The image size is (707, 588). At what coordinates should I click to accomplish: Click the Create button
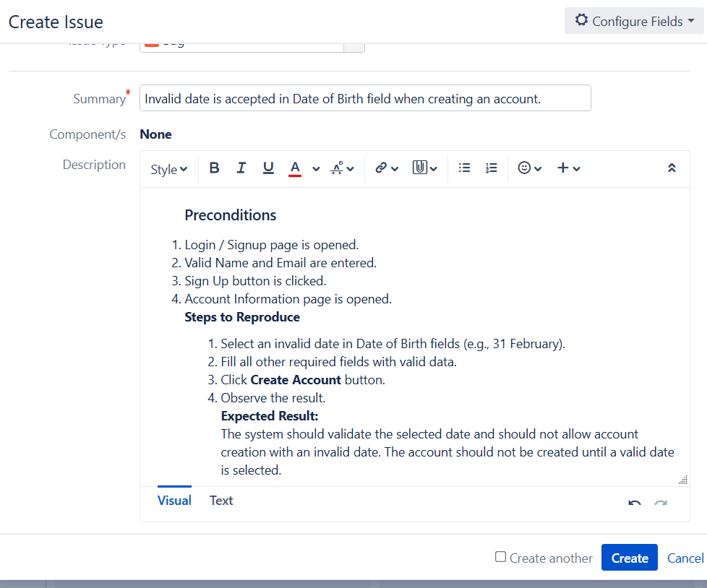tap(630, 558)
